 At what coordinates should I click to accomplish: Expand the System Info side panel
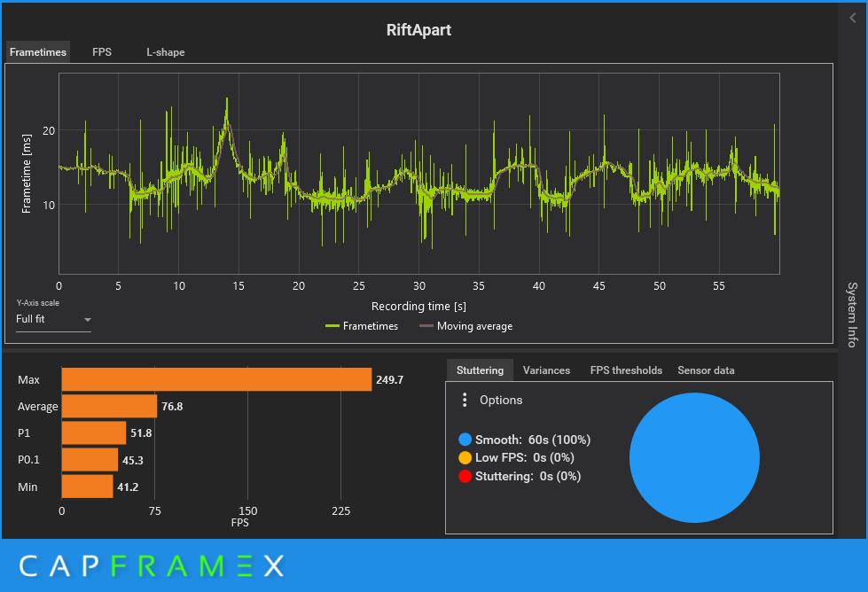pyautogui.click(x=853, y=315)
